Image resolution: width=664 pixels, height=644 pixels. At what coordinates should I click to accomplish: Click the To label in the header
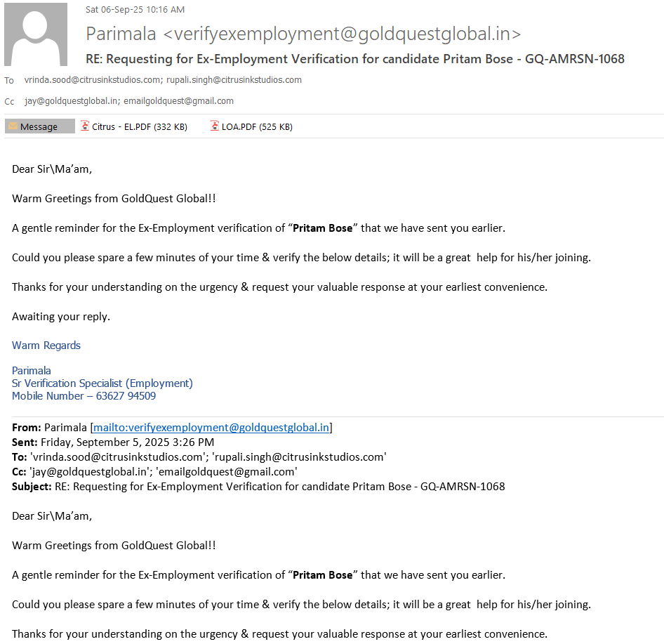click(9, 81)
